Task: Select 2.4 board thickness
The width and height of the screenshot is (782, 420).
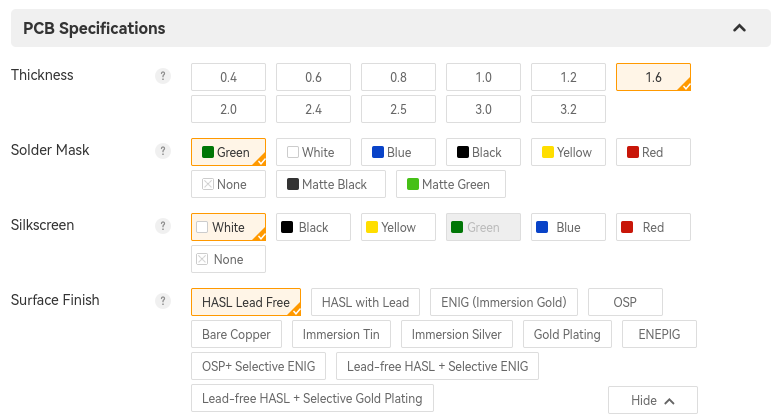Action: coord(313,109)
